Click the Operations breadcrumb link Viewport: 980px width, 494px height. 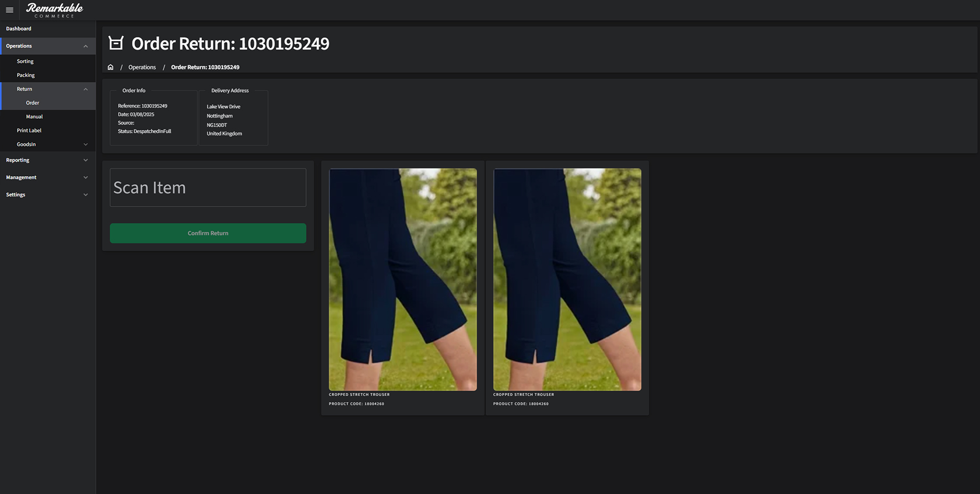pos(142,67)
